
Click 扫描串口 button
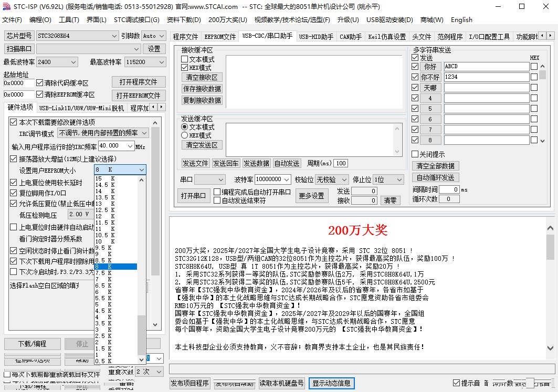click(x=19, y=49)
